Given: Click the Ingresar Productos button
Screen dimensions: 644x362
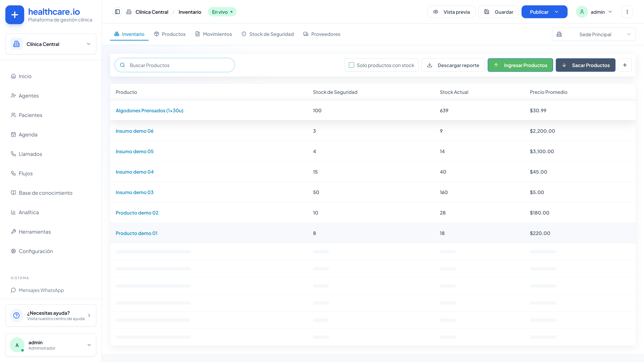Looking at the screenshot, I should tap(520, 65).
